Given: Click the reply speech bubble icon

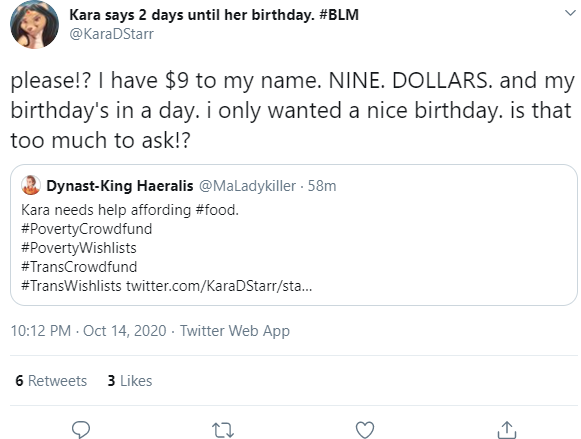Looking at the screenshot, I should point(81,430).
